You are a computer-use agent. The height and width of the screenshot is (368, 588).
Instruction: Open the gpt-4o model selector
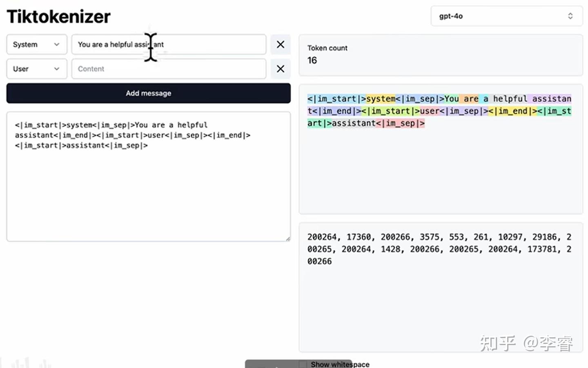click(507, 16)
